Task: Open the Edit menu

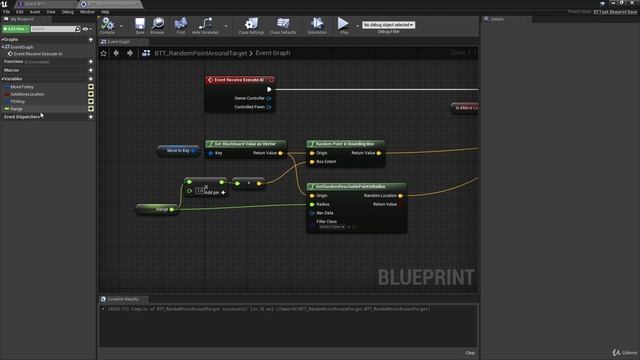Action: (20, 12)
